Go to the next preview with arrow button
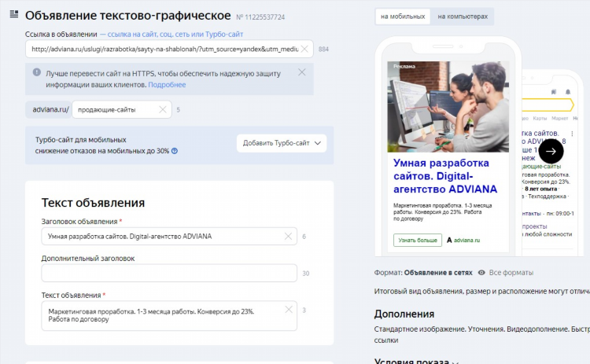 [x=551, y=151]
